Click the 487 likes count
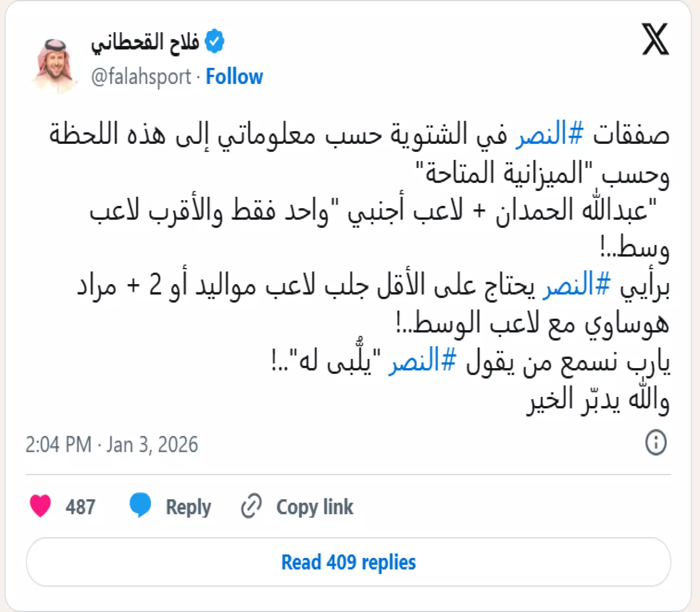This screenshot has width=700, height=612. (80, 507)
